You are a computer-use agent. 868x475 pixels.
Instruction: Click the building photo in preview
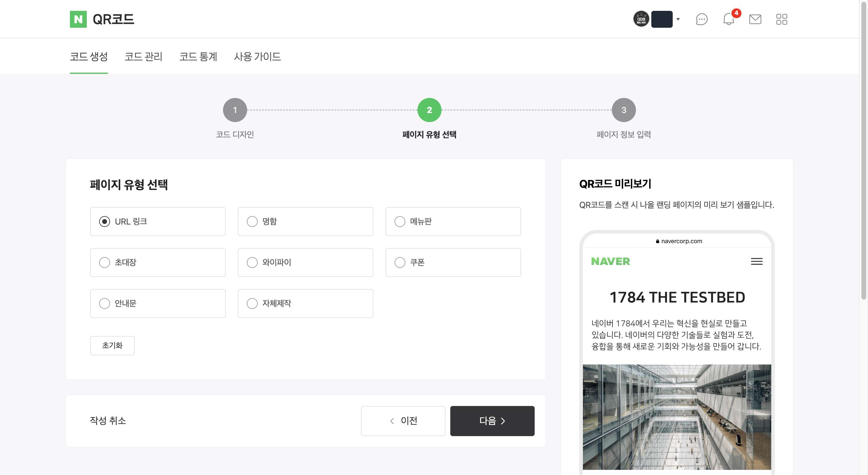coord(677,417)
